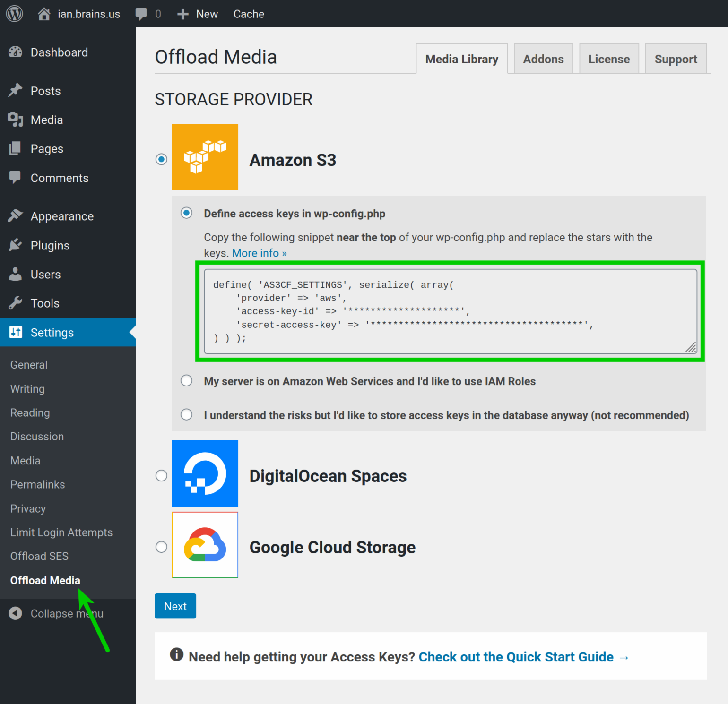Click the code box resize handle
Image resolution: width=728 pixels, height=704 pixels.
coord(691,347)
